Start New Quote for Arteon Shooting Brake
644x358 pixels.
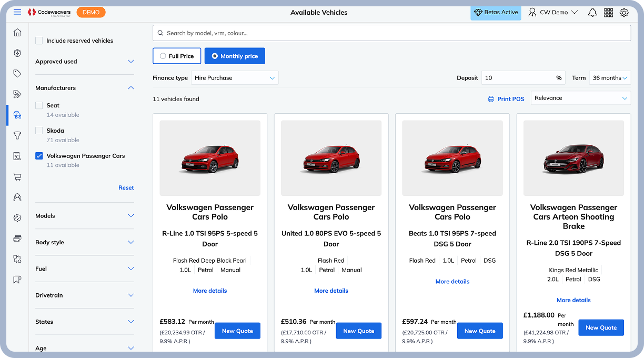pos(601,327)
